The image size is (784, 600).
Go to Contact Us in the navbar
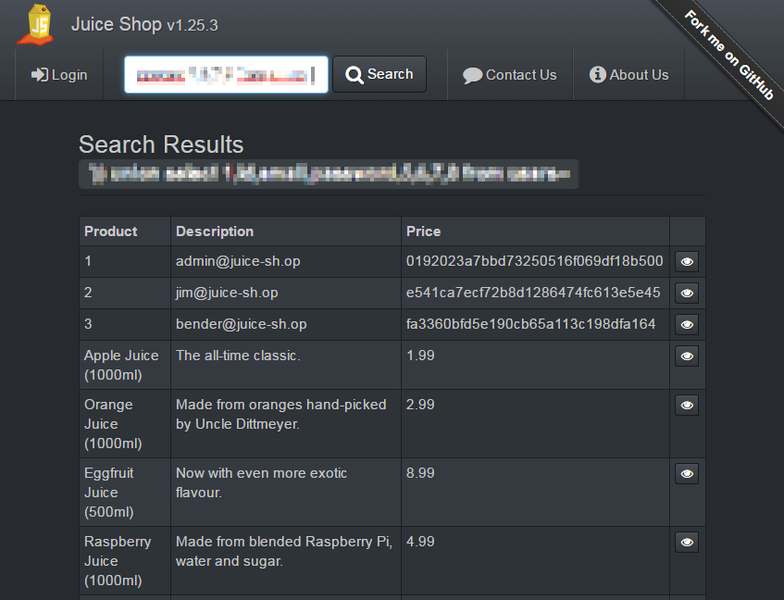(510, 75)
